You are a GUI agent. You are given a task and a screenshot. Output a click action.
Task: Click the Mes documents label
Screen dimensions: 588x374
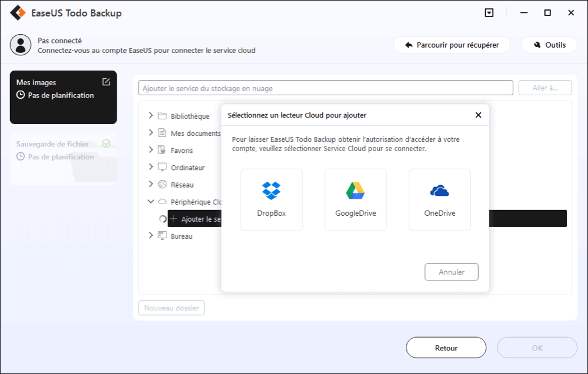point(195,133)
